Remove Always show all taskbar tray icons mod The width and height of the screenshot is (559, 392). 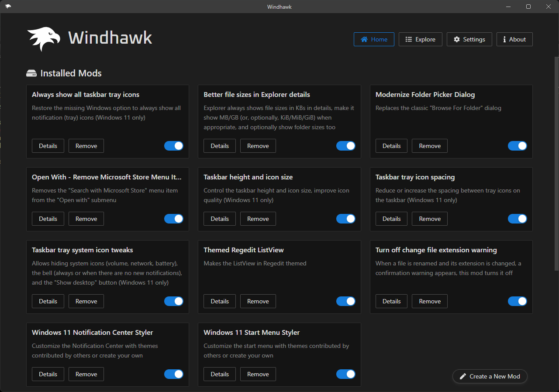[x=86, y=146]
